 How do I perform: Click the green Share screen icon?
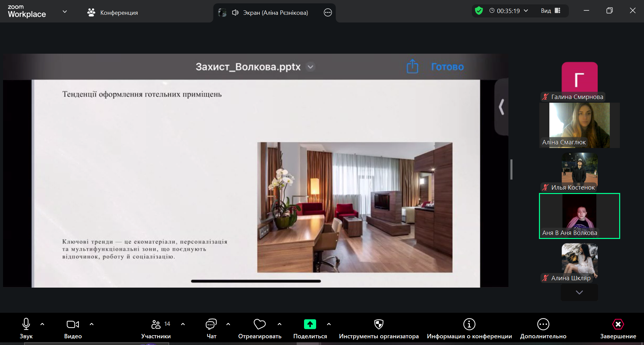(310, 325)
